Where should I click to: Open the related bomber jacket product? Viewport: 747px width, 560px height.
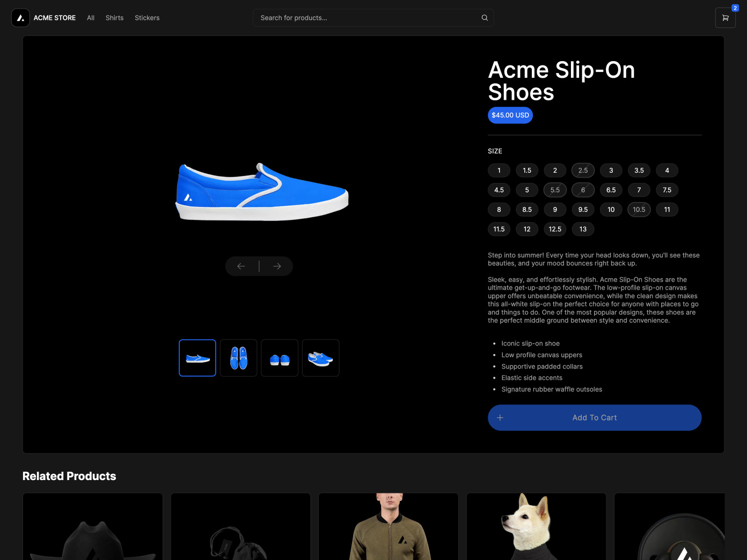[x=389, y=527]
